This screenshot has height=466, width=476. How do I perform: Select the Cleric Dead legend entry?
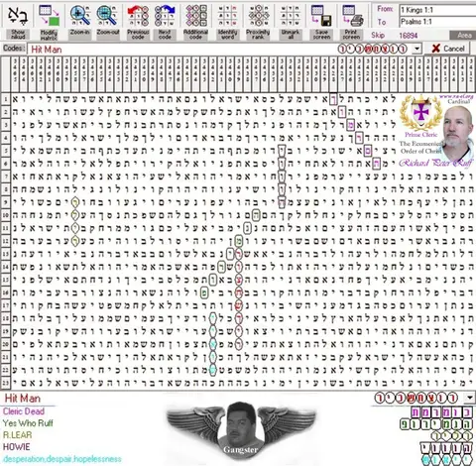click(x=24, y=411)
